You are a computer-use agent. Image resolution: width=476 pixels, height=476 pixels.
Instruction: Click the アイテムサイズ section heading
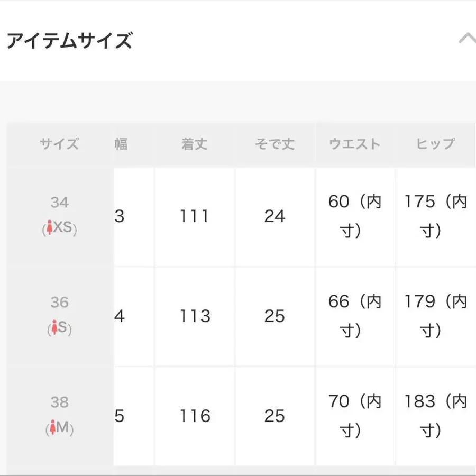click(69, 41)
